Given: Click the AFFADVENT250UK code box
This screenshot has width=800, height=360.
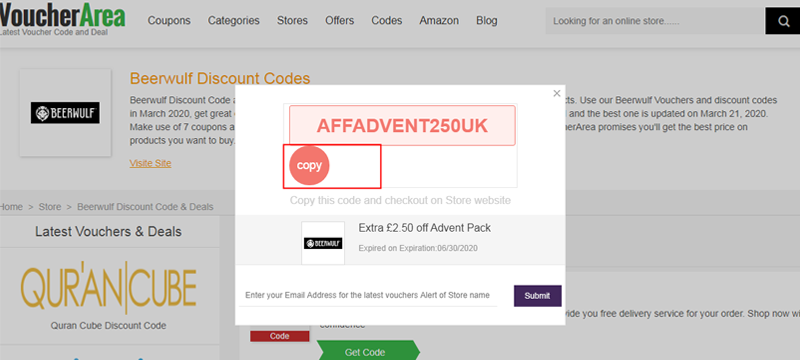Looking at the screenshot, I should click(x=402, y=125).
